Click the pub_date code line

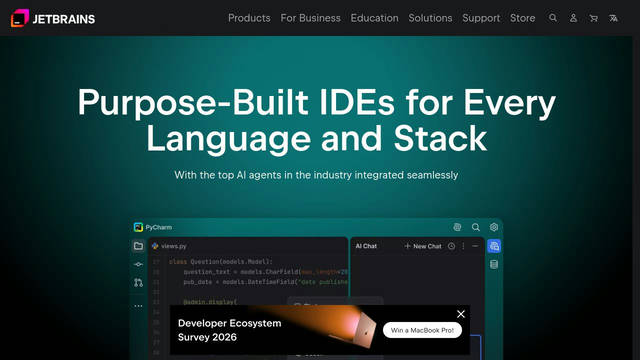265,282
